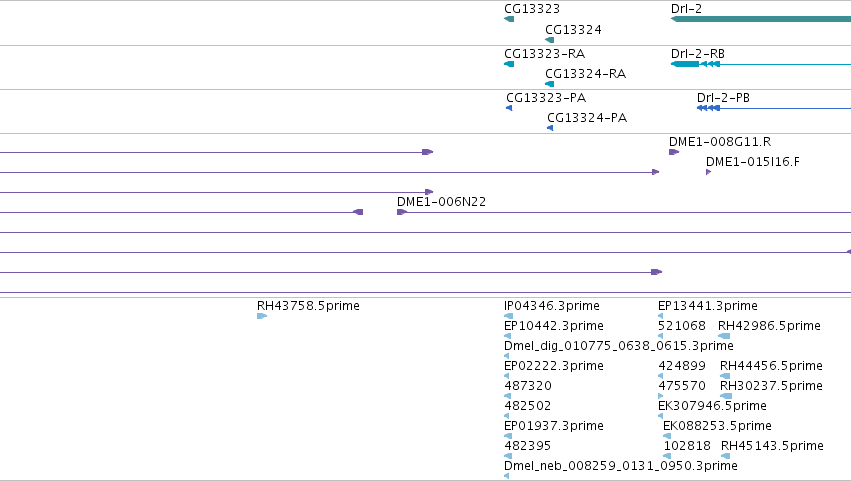The image size is (851, 481).
Task: Click the EK307946.5prime label
Action: pyautogui.click(x=712, y=406)
